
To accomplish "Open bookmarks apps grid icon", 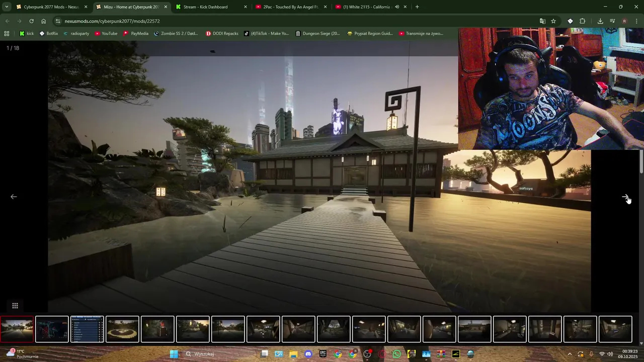I will click(7, 34).
